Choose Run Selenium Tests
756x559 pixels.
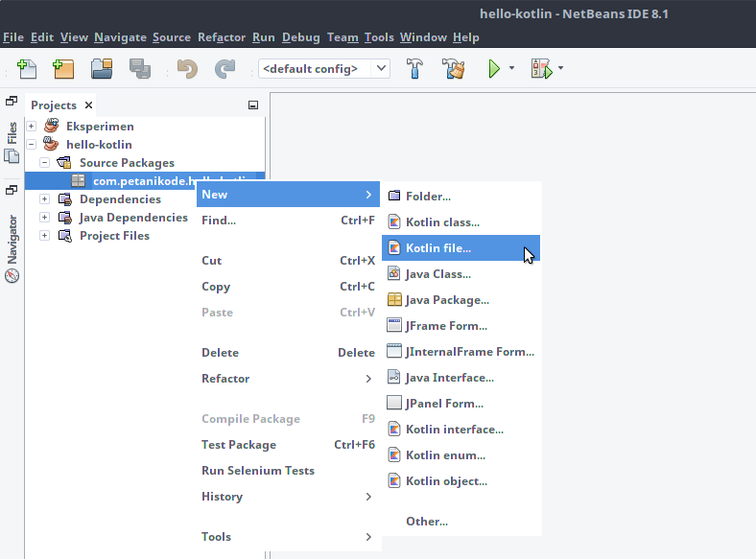pyautogui.click(x=289, y=471)
